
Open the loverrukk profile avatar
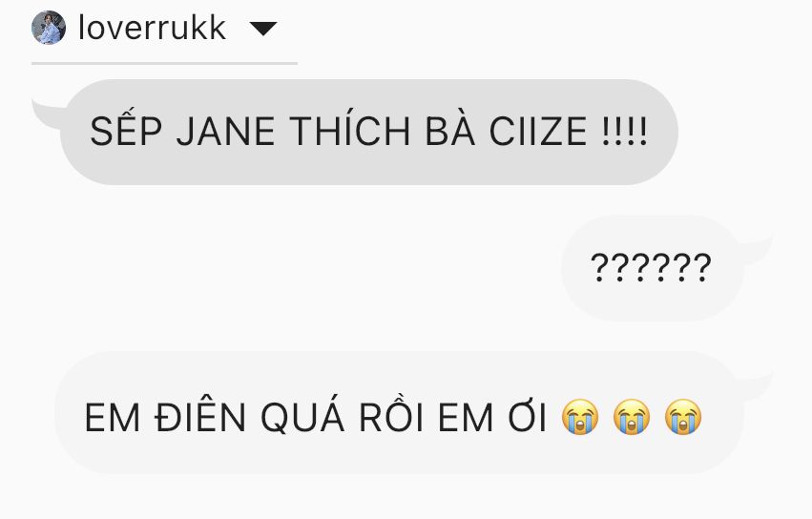click(49, 28)
